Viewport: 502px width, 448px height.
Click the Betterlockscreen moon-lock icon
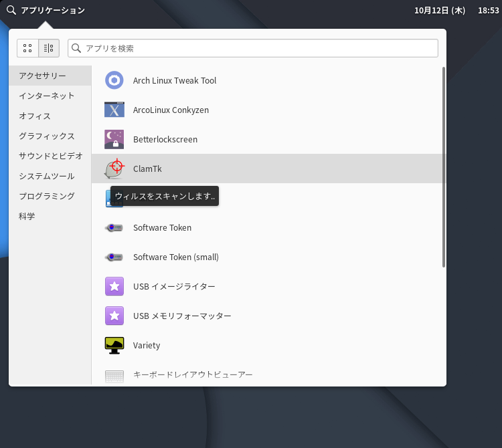tap(114, 139)
